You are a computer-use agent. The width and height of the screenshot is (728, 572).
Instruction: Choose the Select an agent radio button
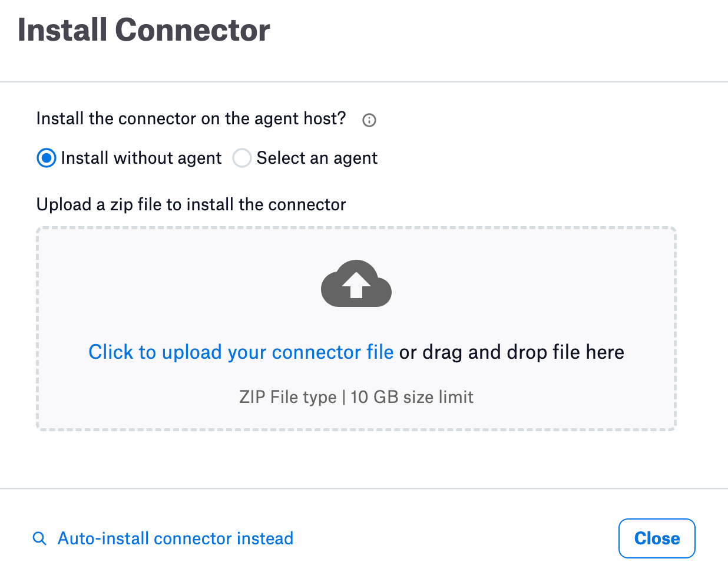point(242,158)
